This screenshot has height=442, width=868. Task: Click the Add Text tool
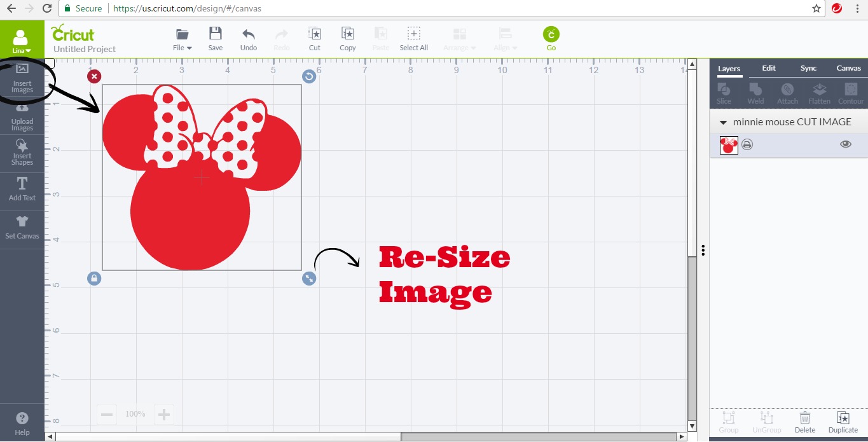22,189
